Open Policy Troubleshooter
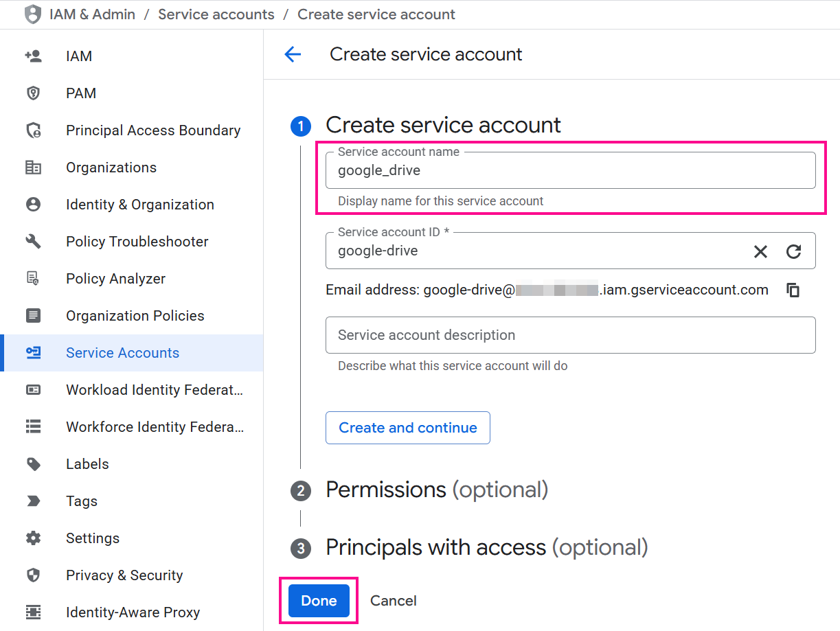Image resolution: width=840 pixels, height=631 pixels. coord(137,241)
